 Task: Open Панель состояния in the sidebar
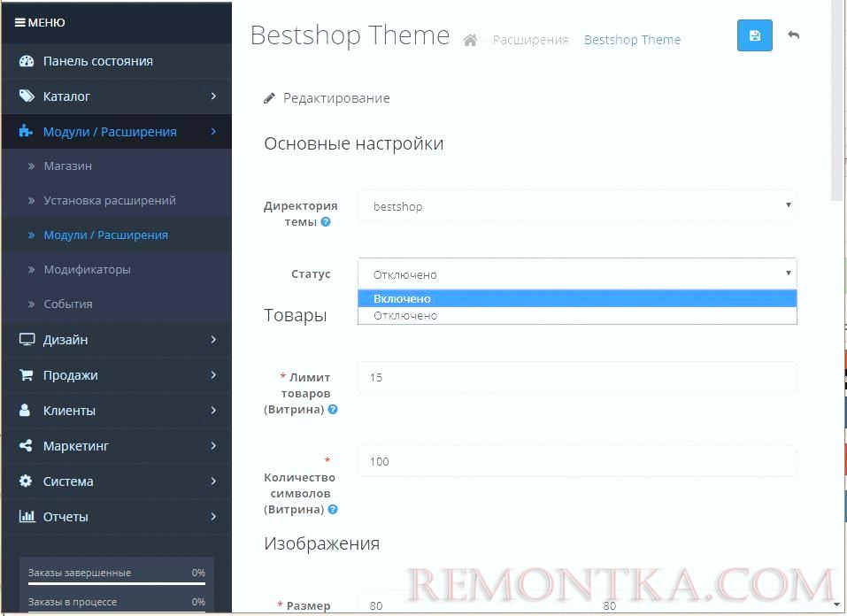[117, 61]
